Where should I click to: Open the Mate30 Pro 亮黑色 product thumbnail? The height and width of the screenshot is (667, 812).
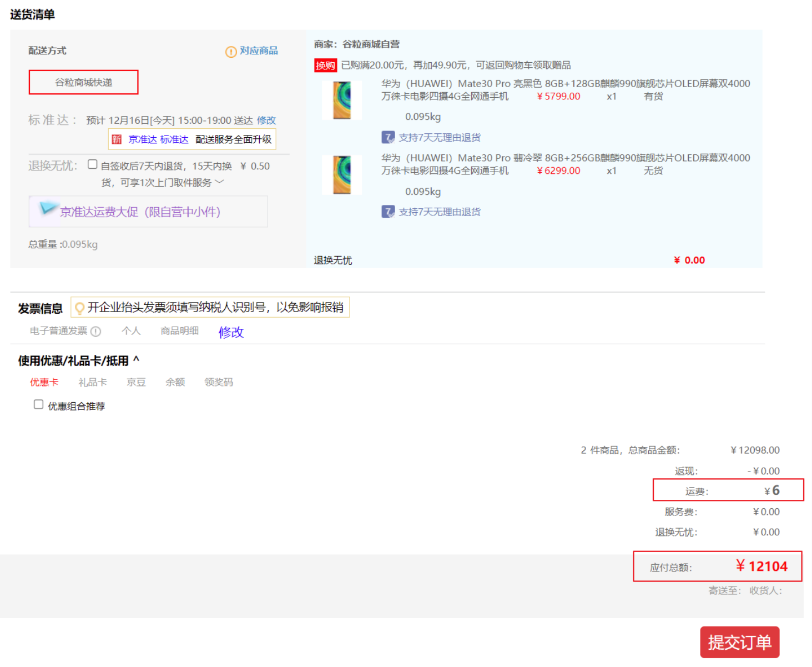tap(342, 100)
